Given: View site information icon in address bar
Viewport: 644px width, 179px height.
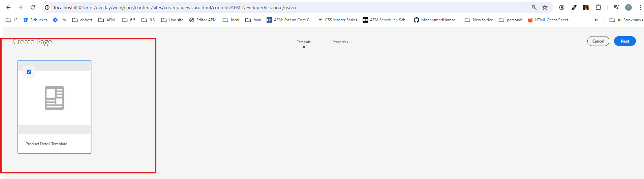Looking at the screenshot, I should (x=48, y=7).
